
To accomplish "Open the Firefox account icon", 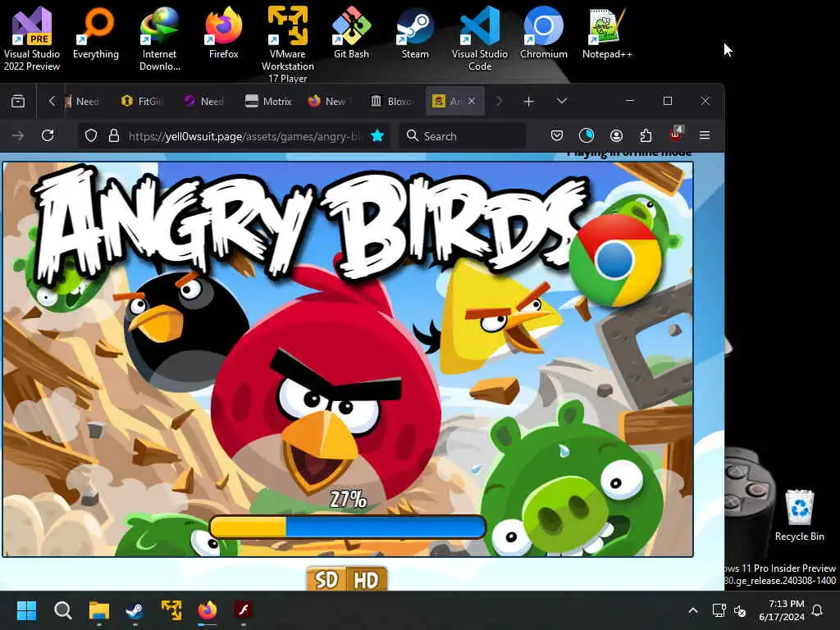I will pos(616,136).
